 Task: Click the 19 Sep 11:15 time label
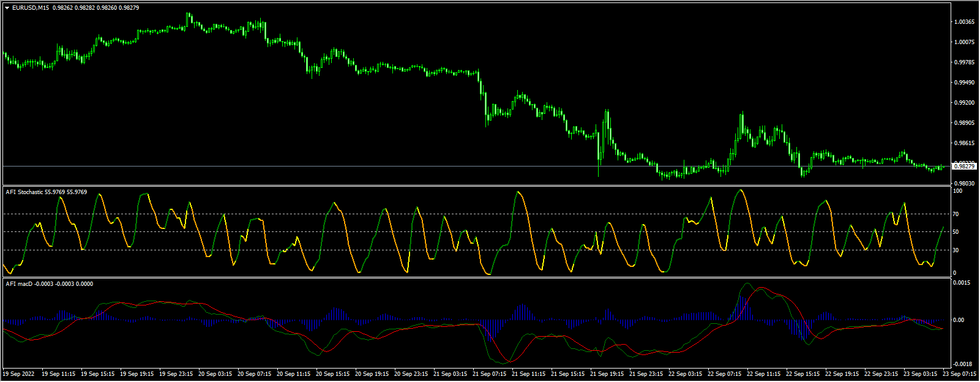pos(59,373)
